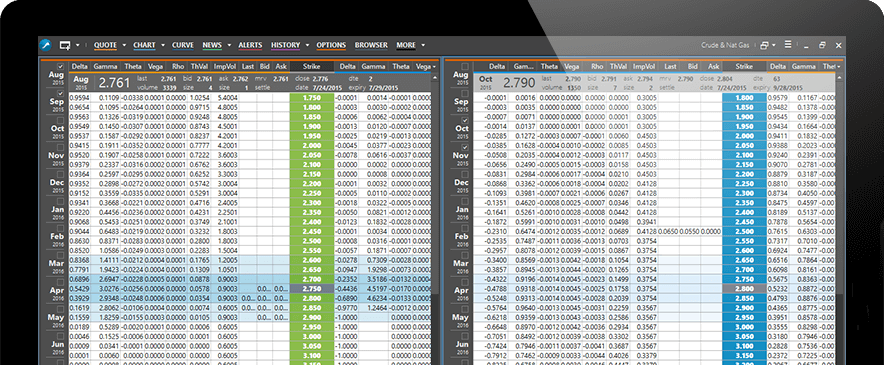
Task: Uncheck Sep 2015 checkbox in Aug panel sidebar
Action: click(x=60, y=93)
